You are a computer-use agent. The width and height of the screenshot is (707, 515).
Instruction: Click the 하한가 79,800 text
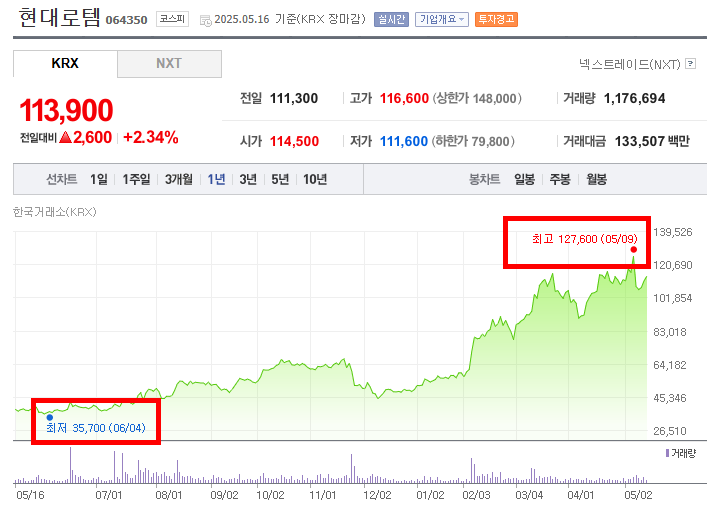473,142
